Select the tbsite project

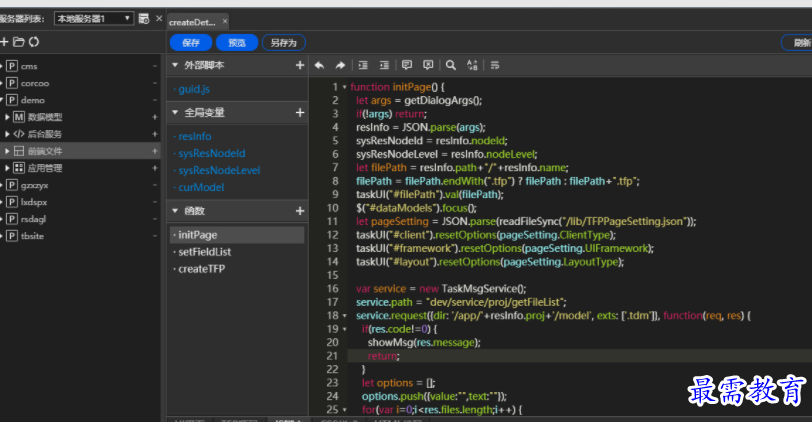coord(32,236)
